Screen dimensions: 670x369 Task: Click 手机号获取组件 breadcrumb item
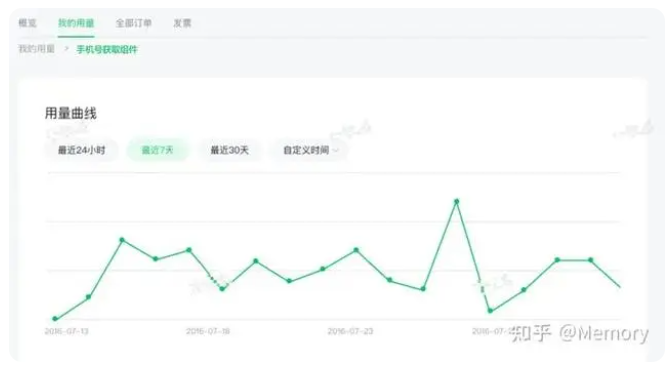[x=107, y=50]
